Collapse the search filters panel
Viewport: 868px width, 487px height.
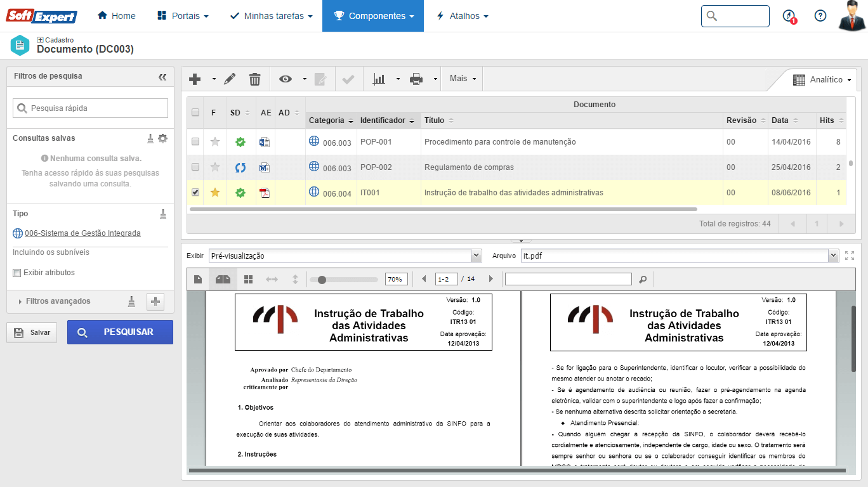[162, 77]
